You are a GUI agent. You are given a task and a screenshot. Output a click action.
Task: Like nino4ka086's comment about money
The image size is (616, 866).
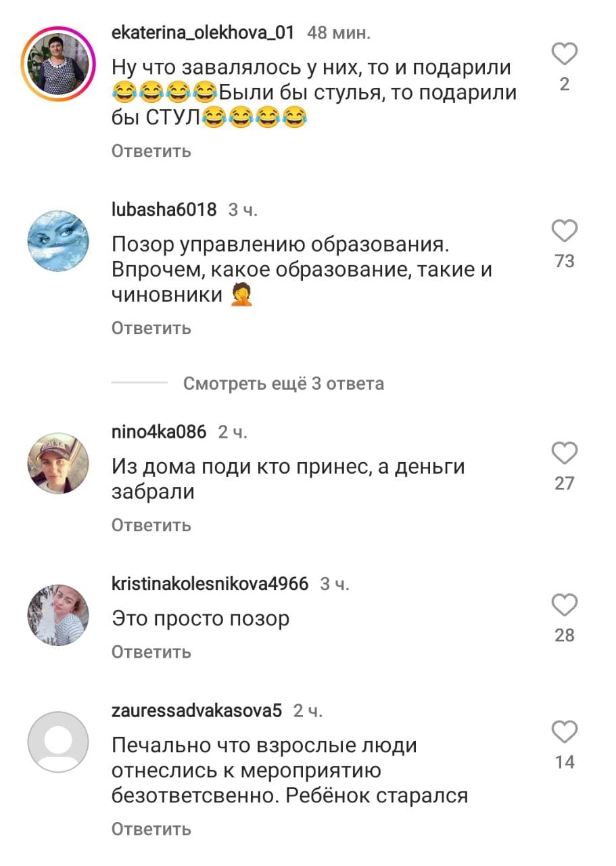565,453
